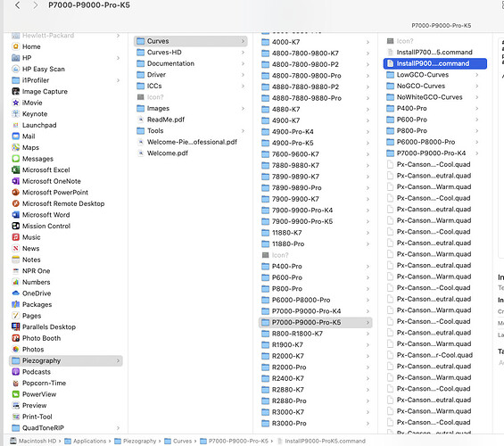Select the Microsoft Word icon
Viewport: 504px width, 446px height.
coord(15,215)
